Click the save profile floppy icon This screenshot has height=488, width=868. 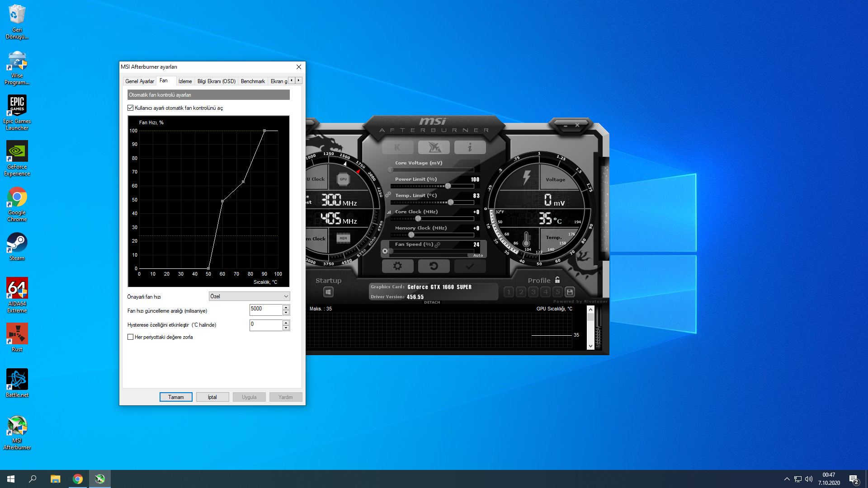coord(570,292)
